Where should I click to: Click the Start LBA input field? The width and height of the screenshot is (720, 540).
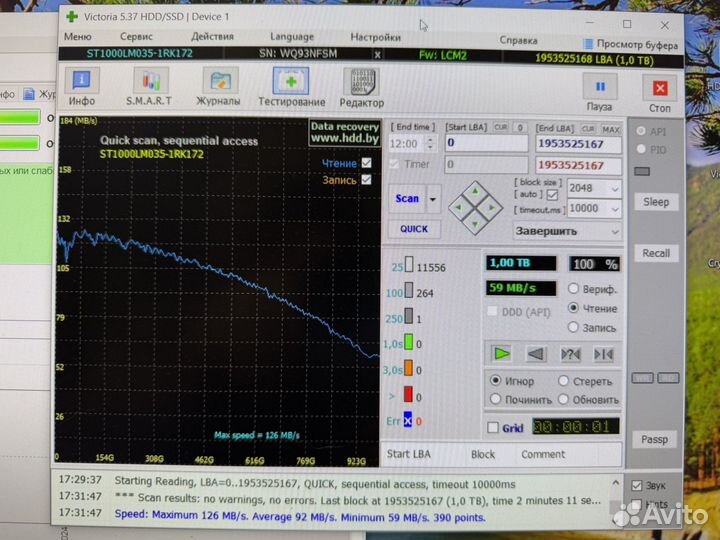486,143
